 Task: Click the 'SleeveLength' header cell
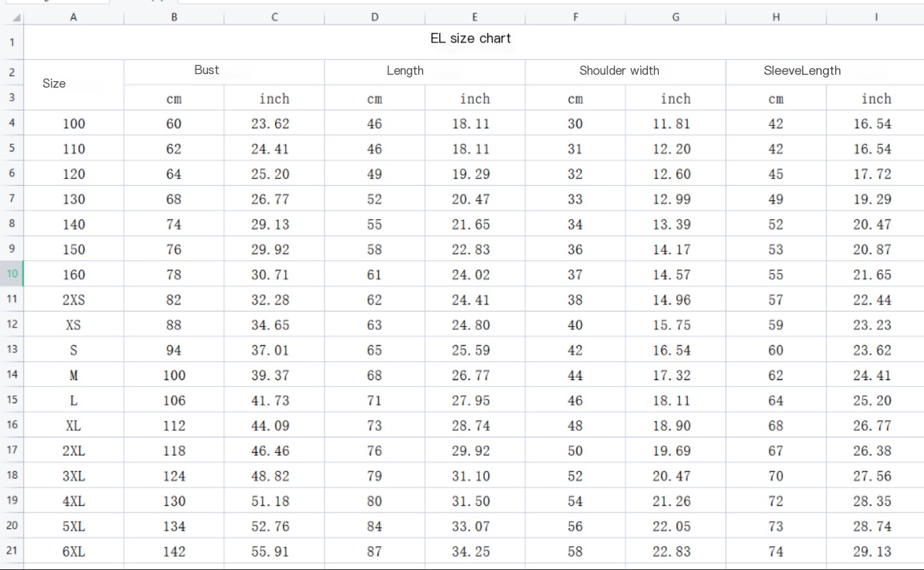coord(802,71)
